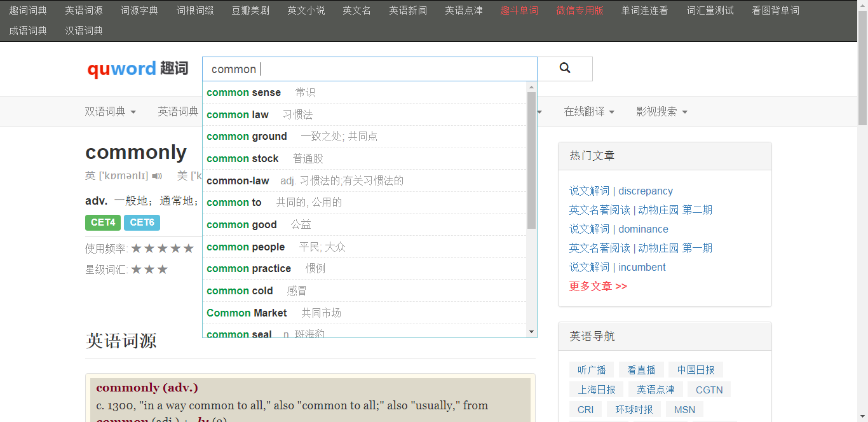Open 英文名 in top bar

(357, 10)
